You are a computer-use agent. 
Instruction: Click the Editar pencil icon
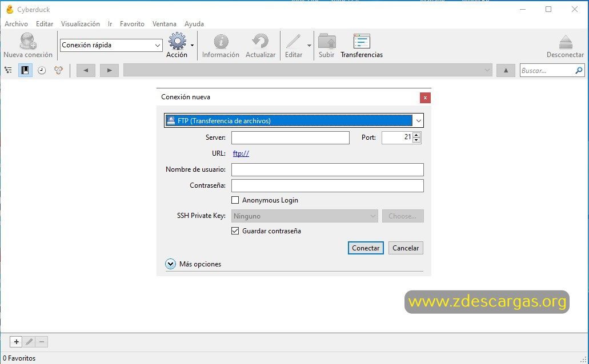point(294,41)
